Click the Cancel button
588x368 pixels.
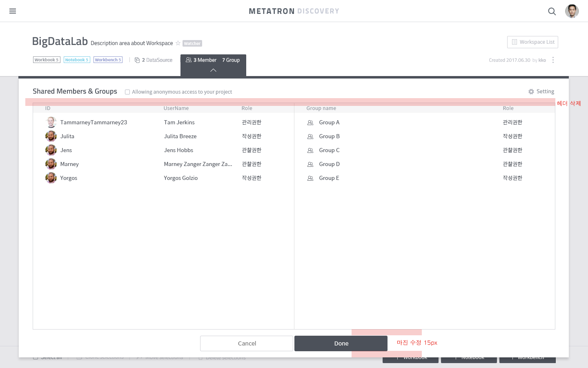247,343
